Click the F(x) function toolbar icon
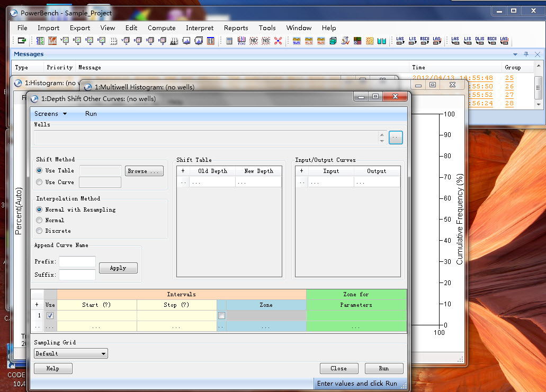This screenshot has height=392, width=546. click(241, 41)
